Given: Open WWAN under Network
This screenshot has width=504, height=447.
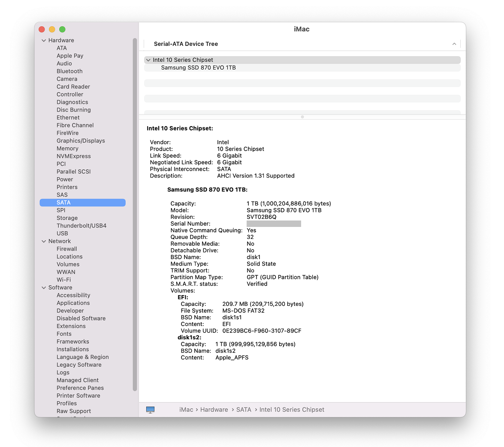Looking at the screenshot, I should (66, 272).
